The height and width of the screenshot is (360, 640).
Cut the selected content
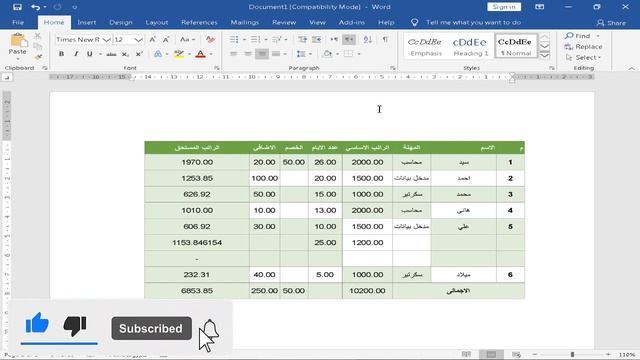38,36
